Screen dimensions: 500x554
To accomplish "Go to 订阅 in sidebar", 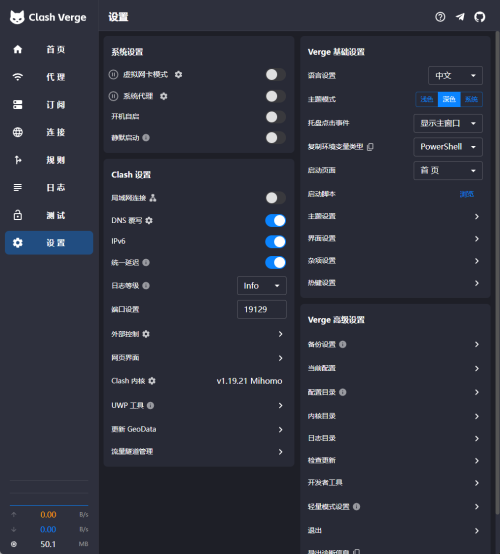I will point(49,105).
